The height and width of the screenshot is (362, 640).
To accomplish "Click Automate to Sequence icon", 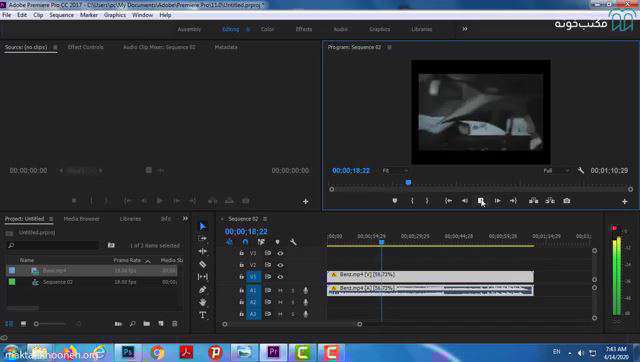I will [x=118, y=324].
